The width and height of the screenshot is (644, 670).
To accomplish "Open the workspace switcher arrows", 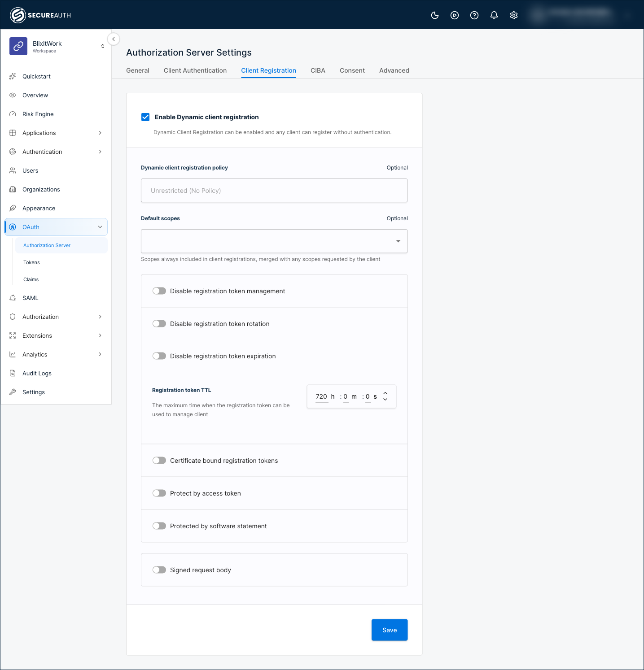I will pos(103,46).
